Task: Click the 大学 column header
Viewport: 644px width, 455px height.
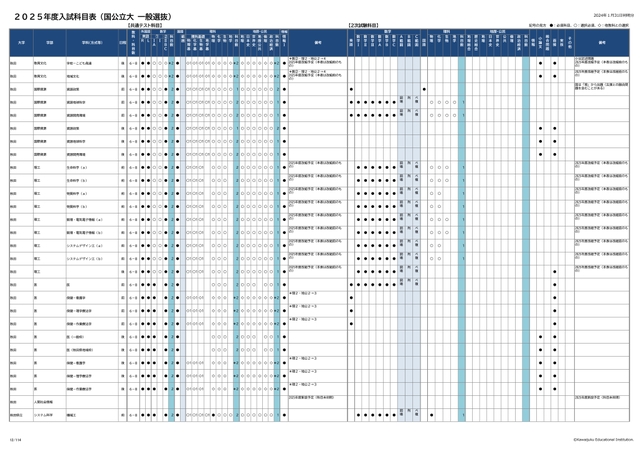Action: tap(18, 42)
